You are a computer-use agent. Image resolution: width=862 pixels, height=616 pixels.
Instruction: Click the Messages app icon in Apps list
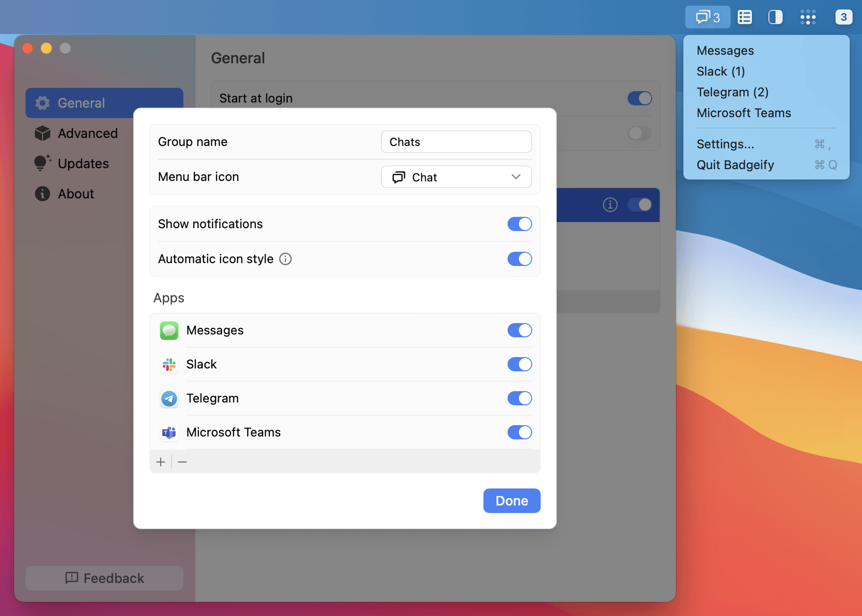(169, 330)
